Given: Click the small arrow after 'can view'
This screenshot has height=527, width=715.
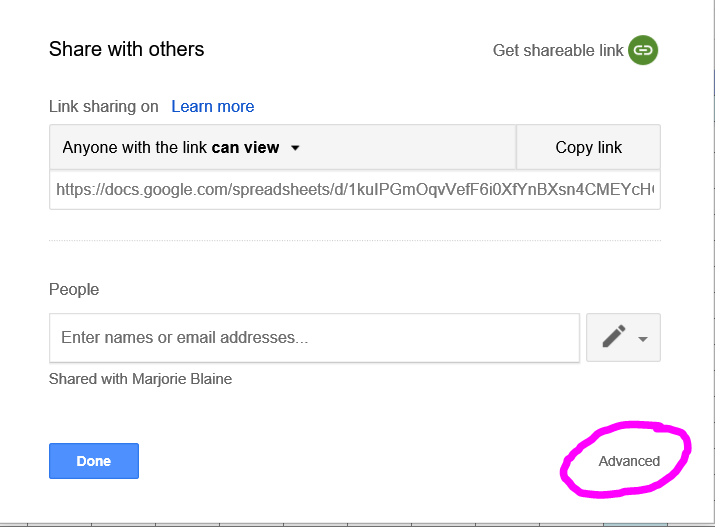Looking at the screenshot, I should tap(295, 148).
